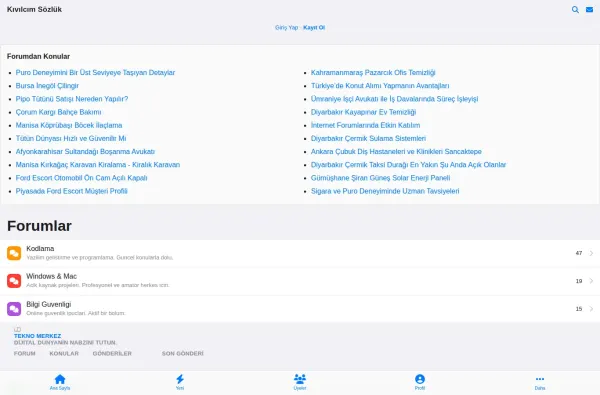
Task: Open Profil tab in bottom bar
Action: 420,382
